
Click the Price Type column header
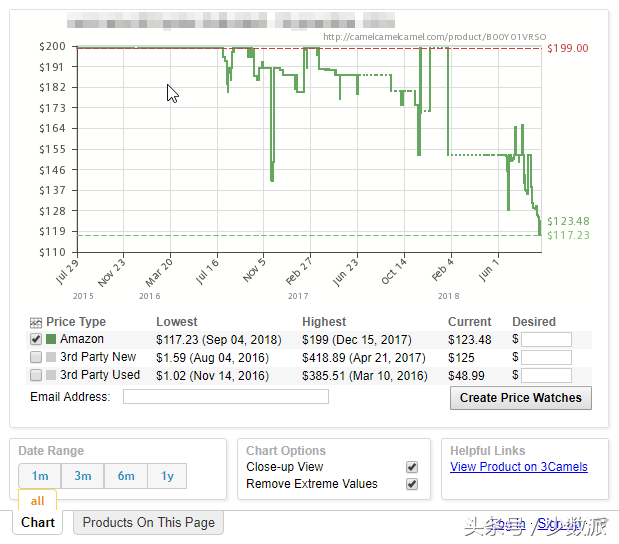76,322
